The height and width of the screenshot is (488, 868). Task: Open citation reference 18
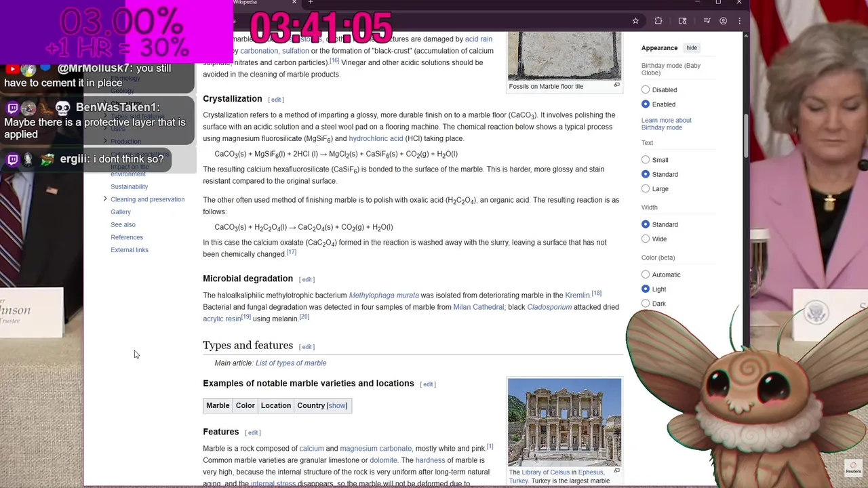click(596, 293)
